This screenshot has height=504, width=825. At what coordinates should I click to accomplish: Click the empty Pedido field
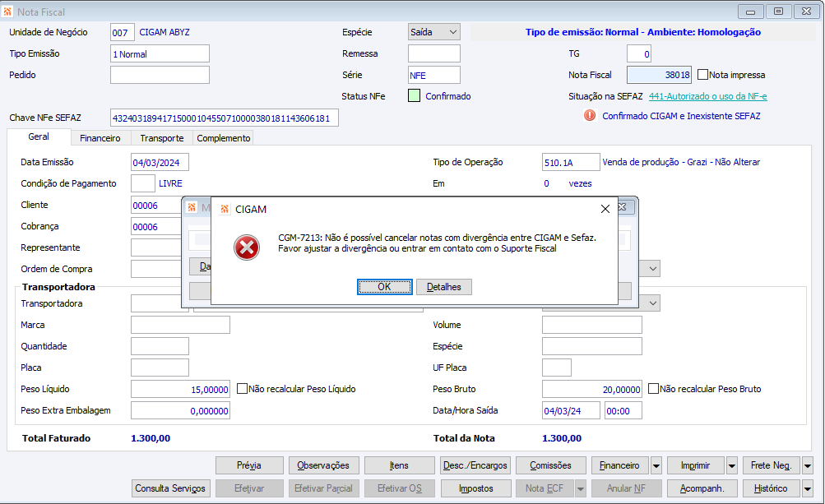(160, 75)
